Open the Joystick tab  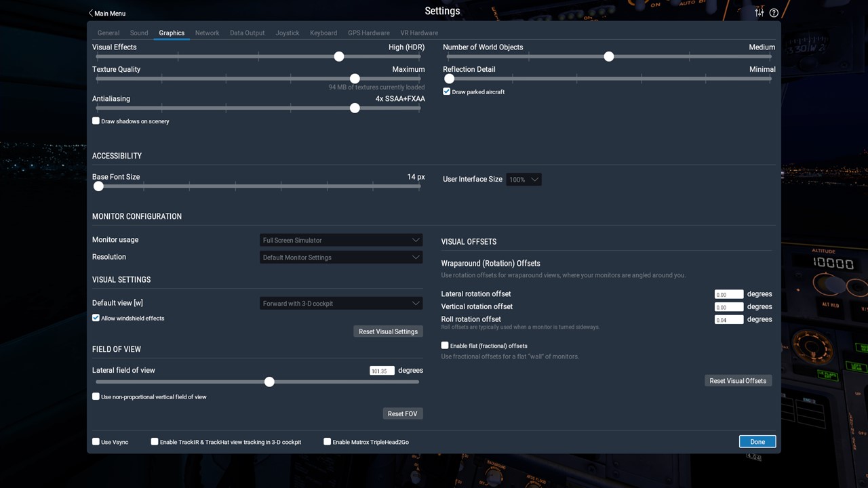tap(288, 33)
